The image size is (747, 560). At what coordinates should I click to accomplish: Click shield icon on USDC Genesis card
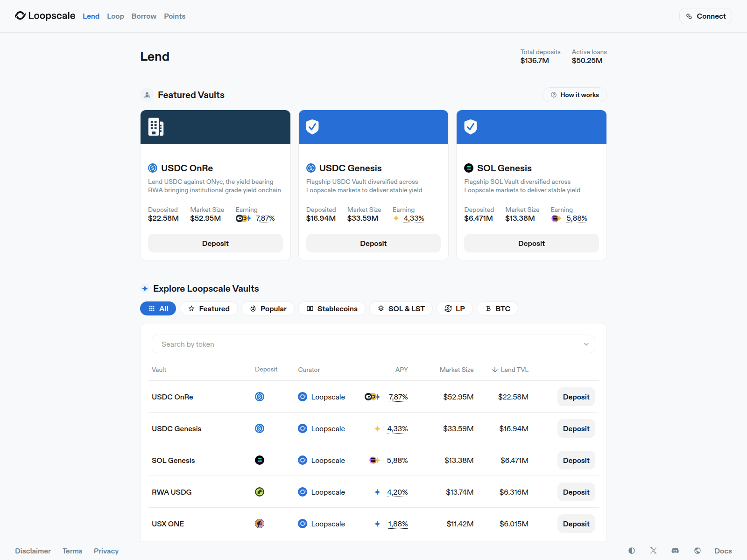312,127
